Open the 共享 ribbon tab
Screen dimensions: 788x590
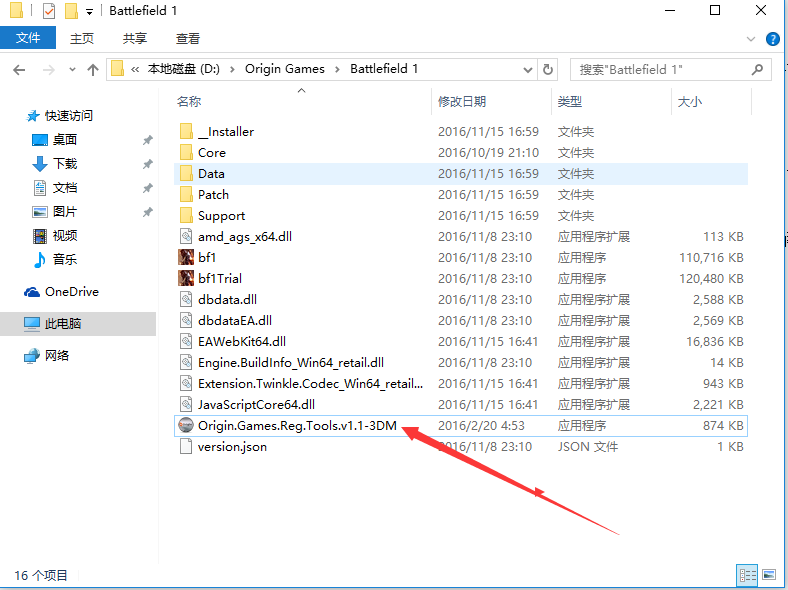click(135, 39)
